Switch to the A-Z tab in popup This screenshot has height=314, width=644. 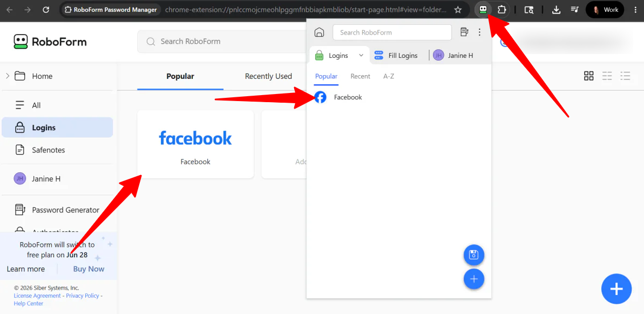pos(389,76)
